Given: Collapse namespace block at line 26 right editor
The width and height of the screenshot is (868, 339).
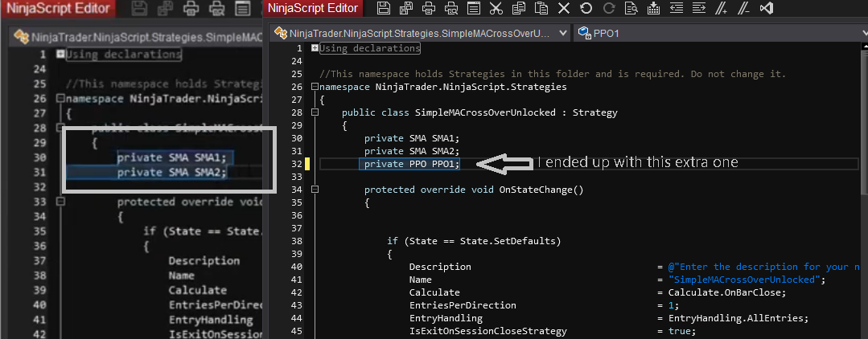Looking at the screenshot, I should click(315, 87).
